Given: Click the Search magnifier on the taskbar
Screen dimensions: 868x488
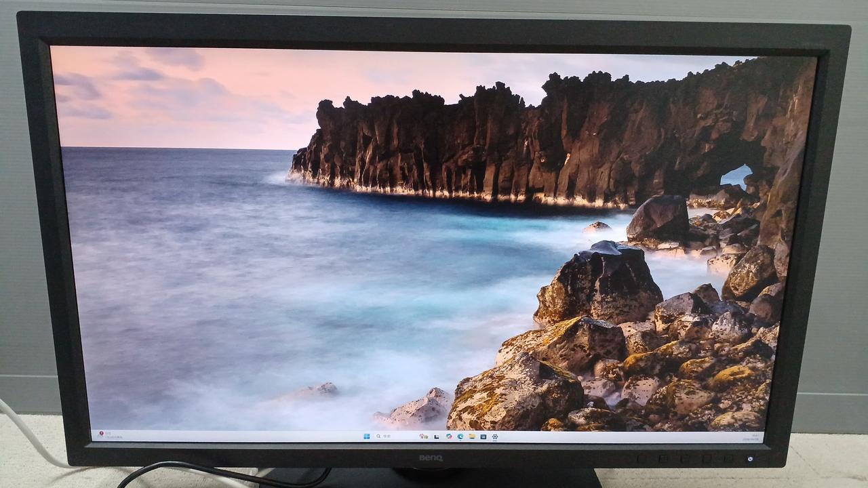Looking at the screenshot, I should pos(379,436).
